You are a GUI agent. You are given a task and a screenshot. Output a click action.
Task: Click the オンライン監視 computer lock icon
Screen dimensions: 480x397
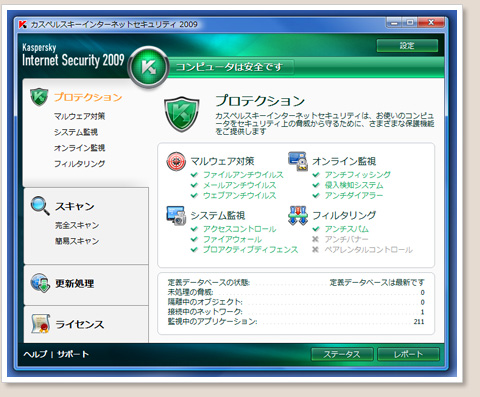297,161
